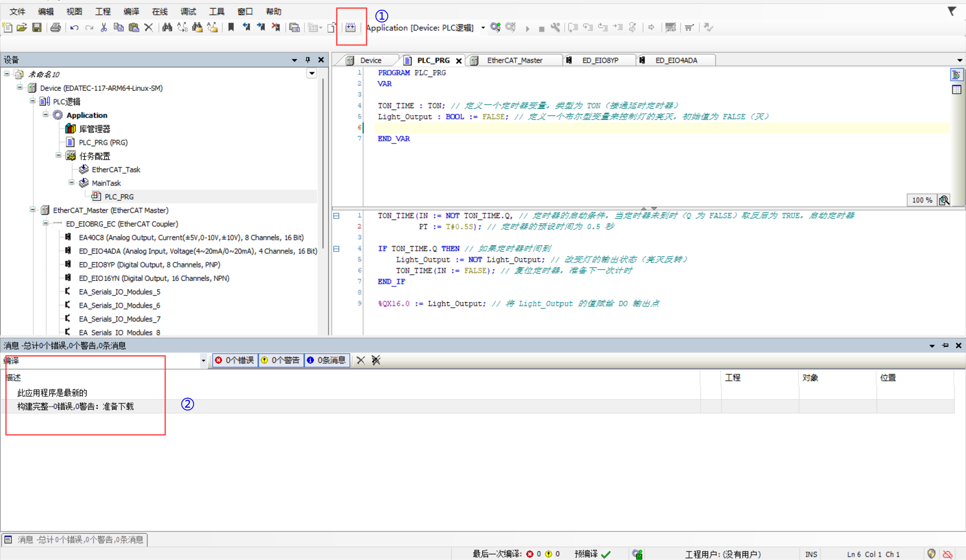
Task: Click the New Project toolbar icon
Action: click(7, 28)
